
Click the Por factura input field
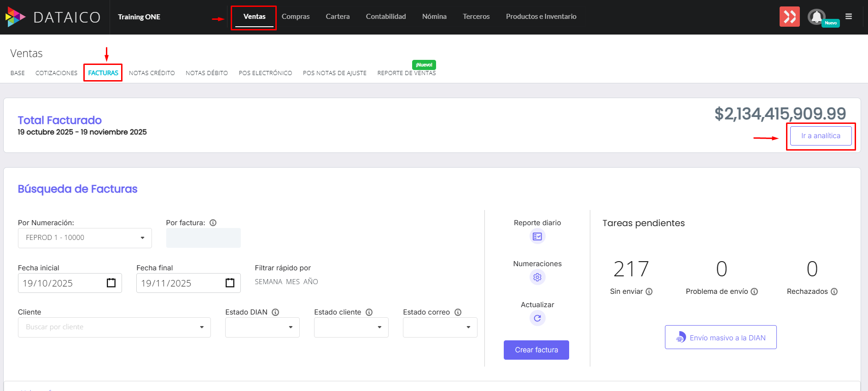tap(203, 238)
